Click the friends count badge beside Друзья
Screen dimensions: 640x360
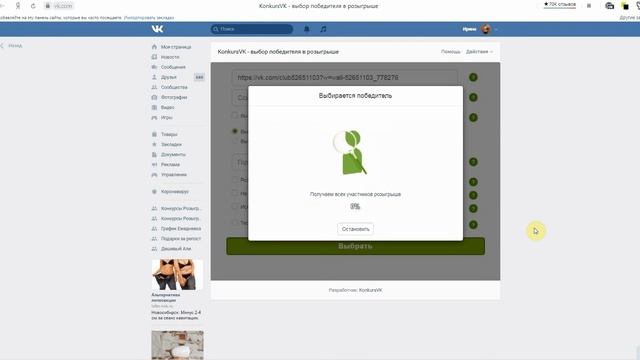pyautogui.click(x=199, y=77)
